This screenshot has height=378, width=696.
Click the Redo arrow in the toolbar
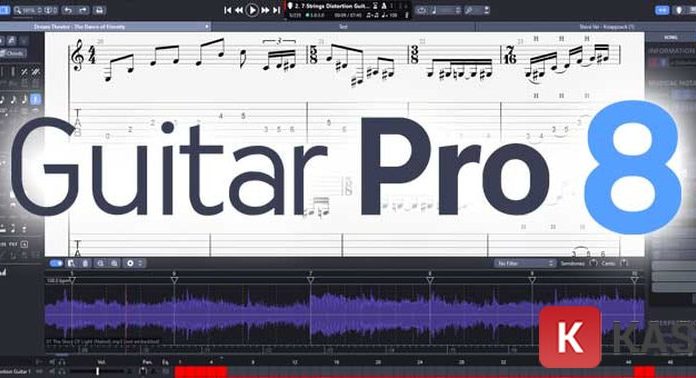(x=83, y=10)
